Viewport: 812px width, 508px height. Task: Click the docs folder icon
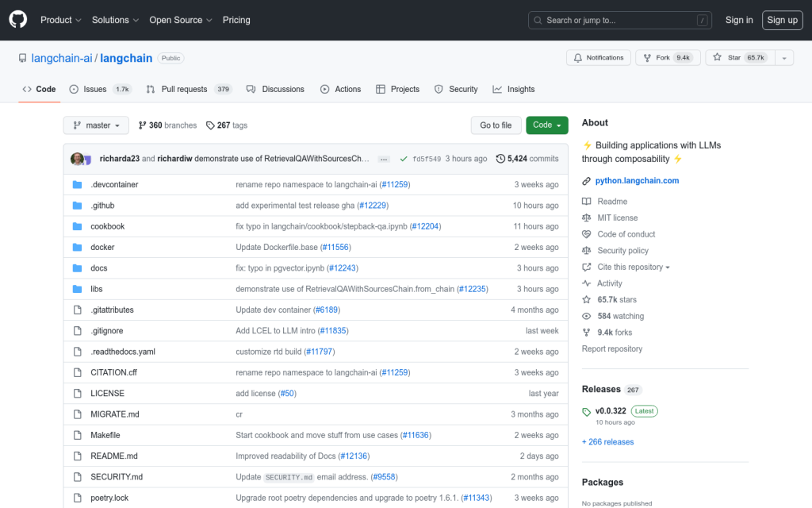[x=77, y=268]
